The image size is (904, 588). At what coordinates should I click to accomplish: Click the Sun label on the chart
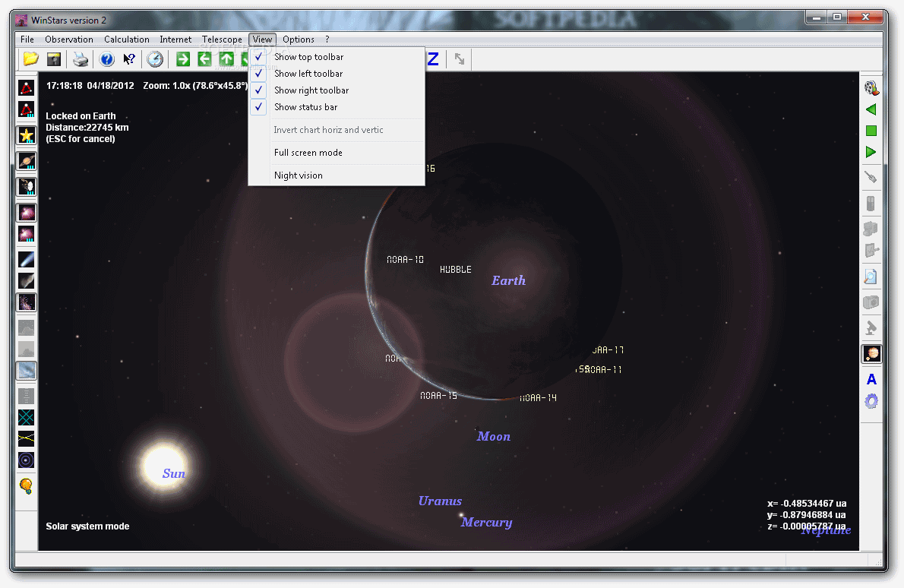(173, 473)
